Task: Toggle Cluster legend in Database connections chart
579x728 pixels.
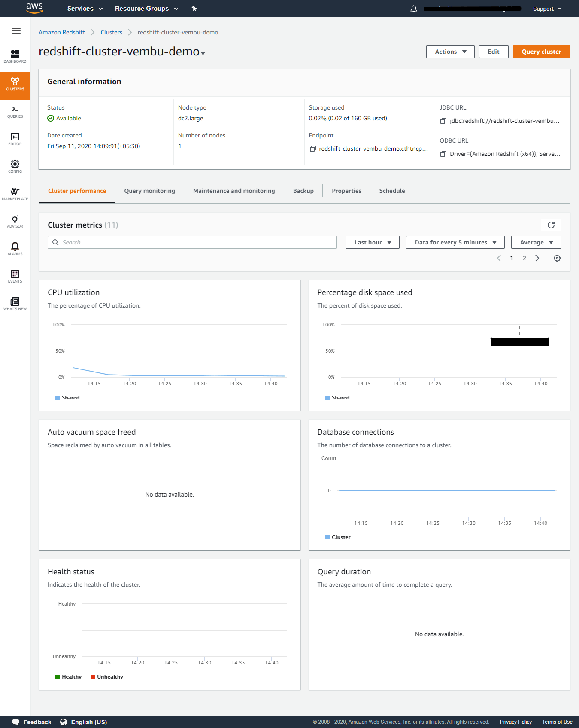Action: point(338,537)
